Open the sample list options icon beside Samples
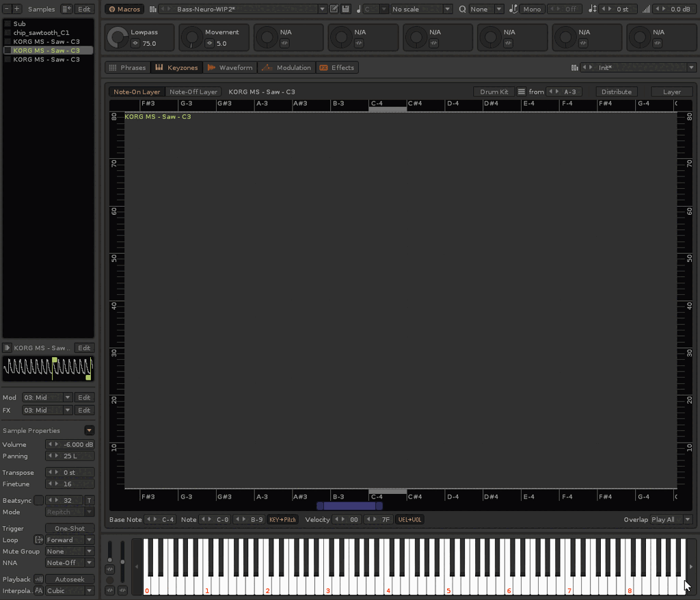 tap(66, 9)
